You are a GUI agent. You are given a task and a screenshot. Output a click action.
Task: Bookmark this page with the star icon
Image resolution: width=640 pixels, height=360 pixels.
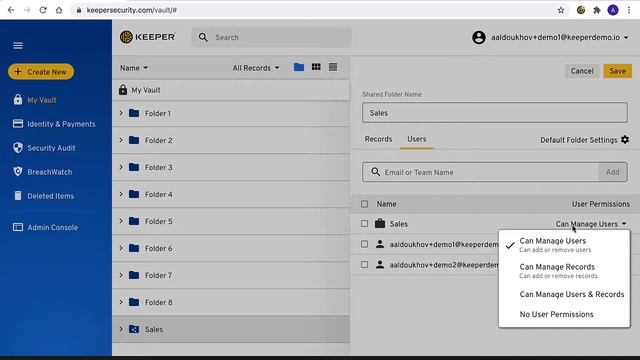(x=561, y=10)
